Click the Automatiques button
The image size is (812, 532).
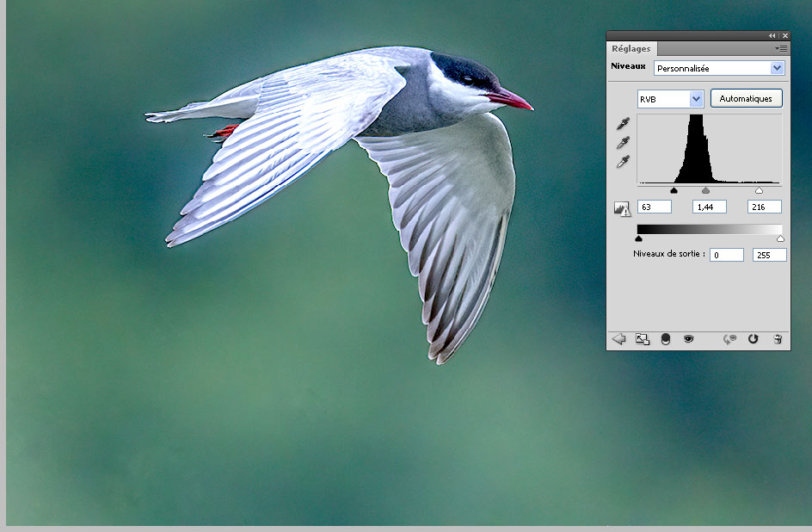[746, 98]
